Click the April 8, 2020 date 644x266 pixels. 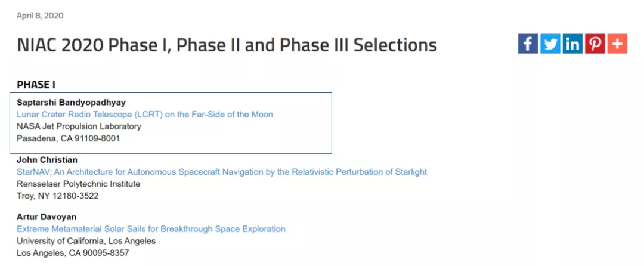pyautogui.click(x=40, y=16)
